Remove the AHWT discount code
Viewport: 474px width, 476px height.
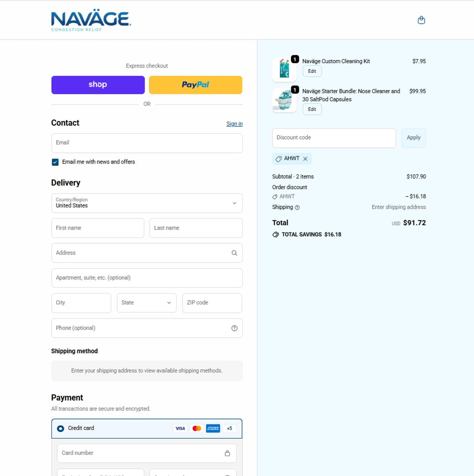pos(305,159)
